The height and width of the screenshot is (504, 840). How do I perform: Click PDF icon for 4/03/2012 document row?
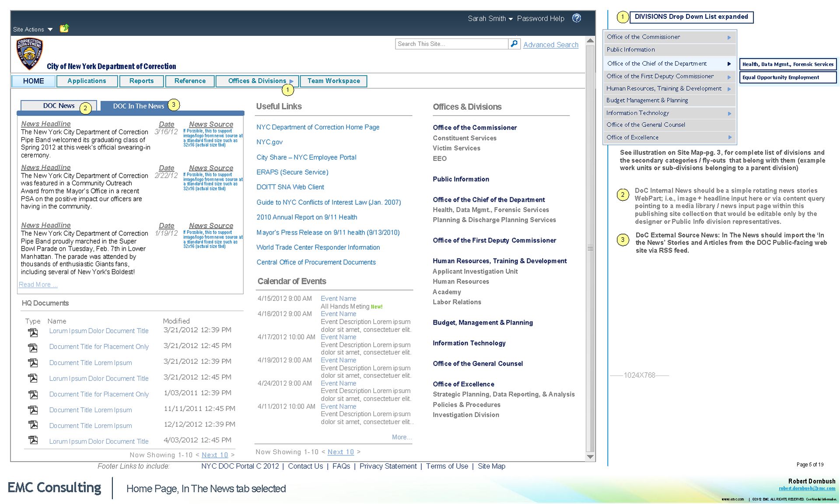pyautogui.click(x=33, y=440)
